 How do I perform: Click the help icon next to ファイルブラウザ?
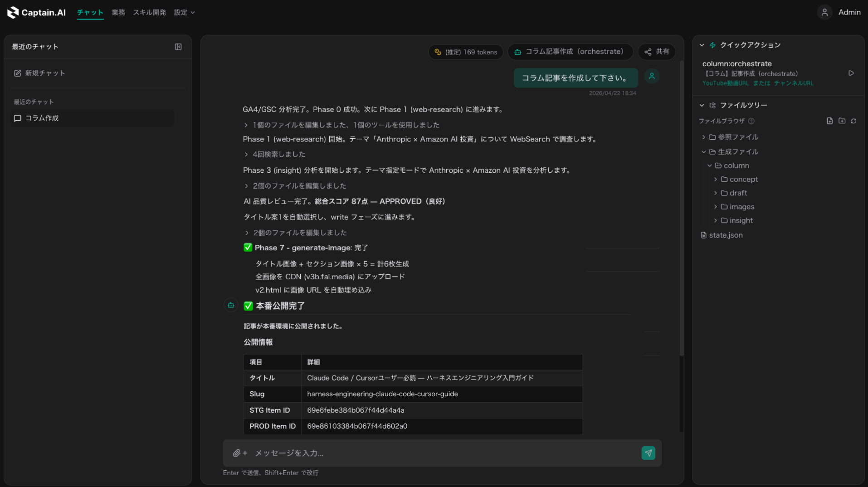pos(751,121)
